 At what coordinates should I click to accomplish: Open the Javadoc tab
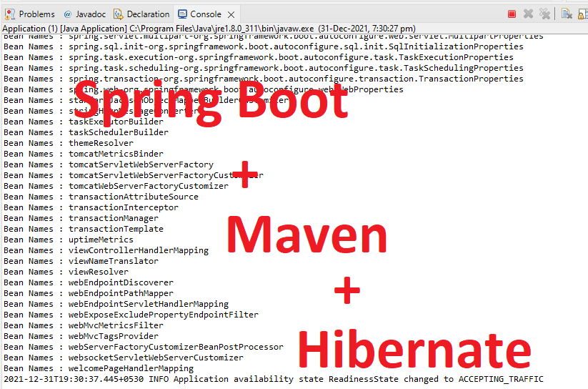tap(85, 14)
